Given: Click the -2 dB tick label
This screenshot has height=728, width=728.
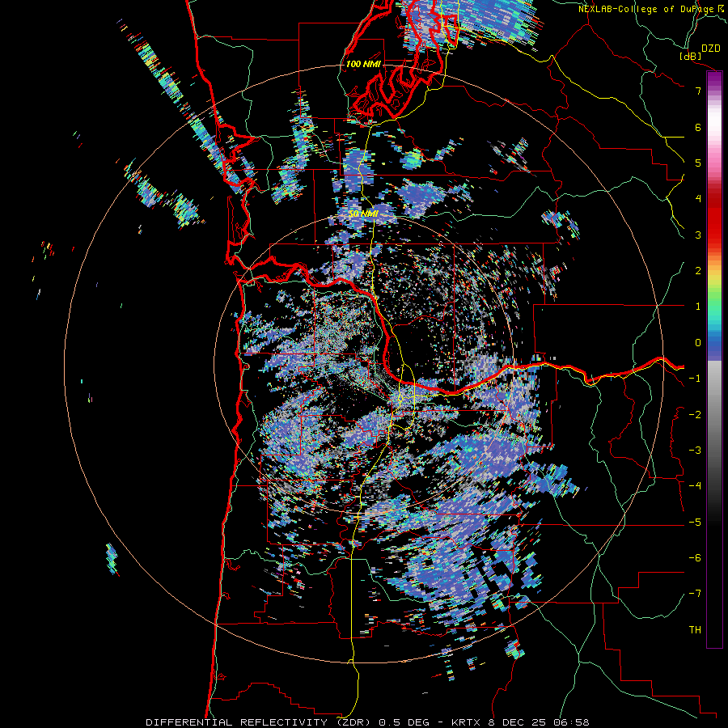Looking at the screenshot, I should (x=695, y=415).
